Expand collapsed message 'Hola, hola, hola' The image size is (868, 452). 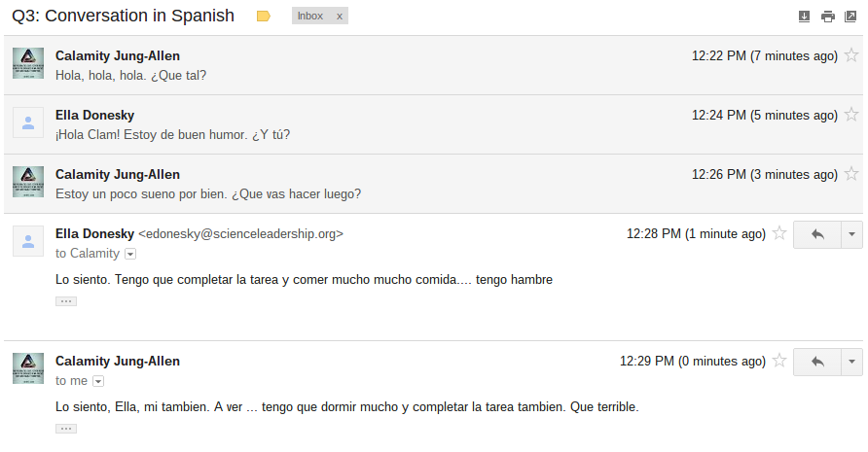click(x=433, y=65)
